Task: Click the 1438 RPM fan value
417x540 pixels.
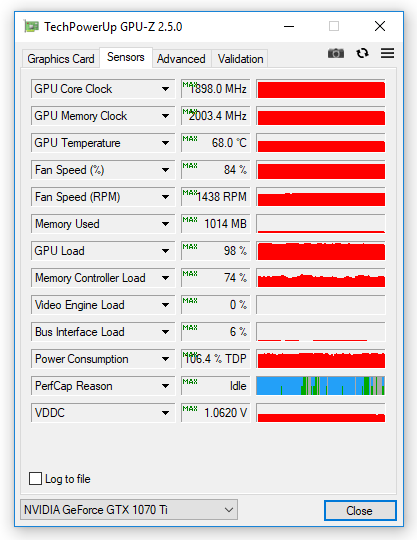Action: click(216, 197)
